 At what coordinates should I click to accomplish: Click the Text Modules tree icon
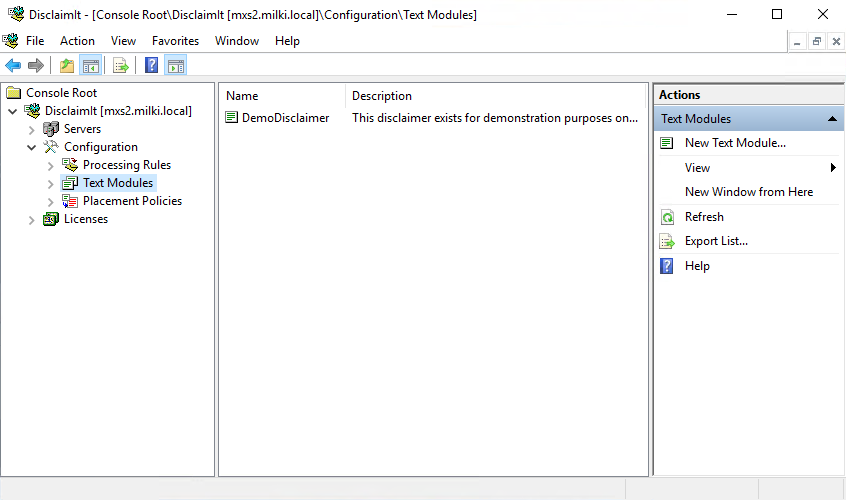tap(70, 183)
